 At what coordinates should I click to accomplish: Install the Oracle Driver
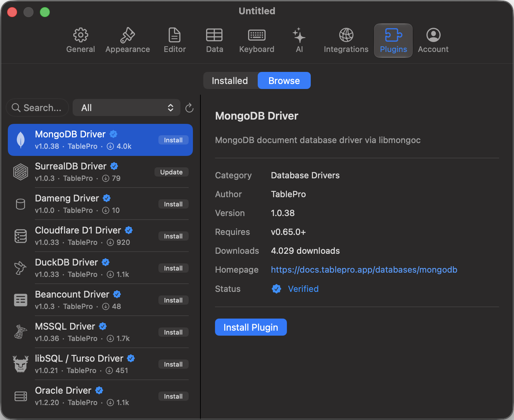point(173,397)
